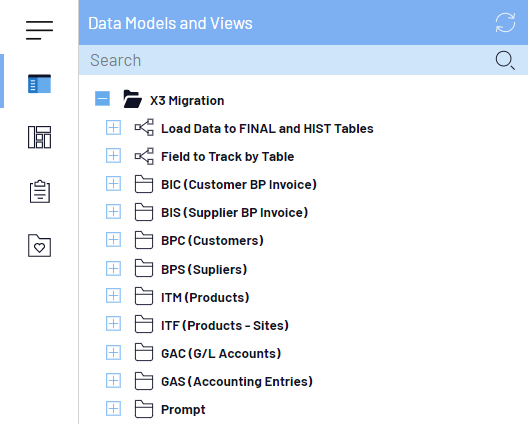Viewport: 528px width, 424px height.
Task: Collapse the X3 Migration folder
Action: click(102, 99)
